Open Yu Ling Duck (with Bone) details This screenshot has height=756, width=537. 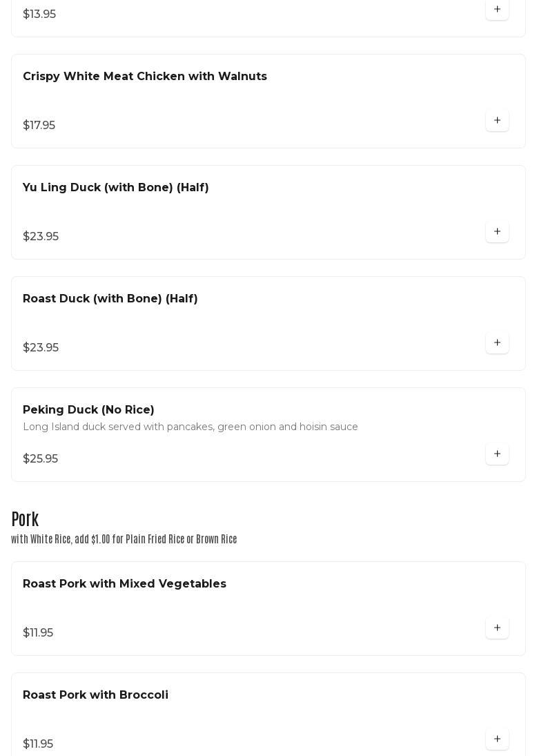[x=116, y=188]
